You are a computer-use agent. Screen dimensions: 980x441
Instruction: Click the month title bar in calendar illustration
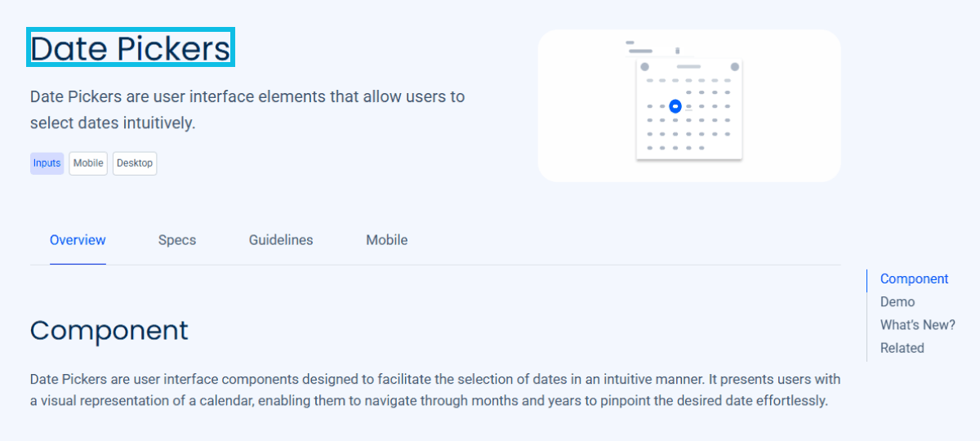point(689,66)
